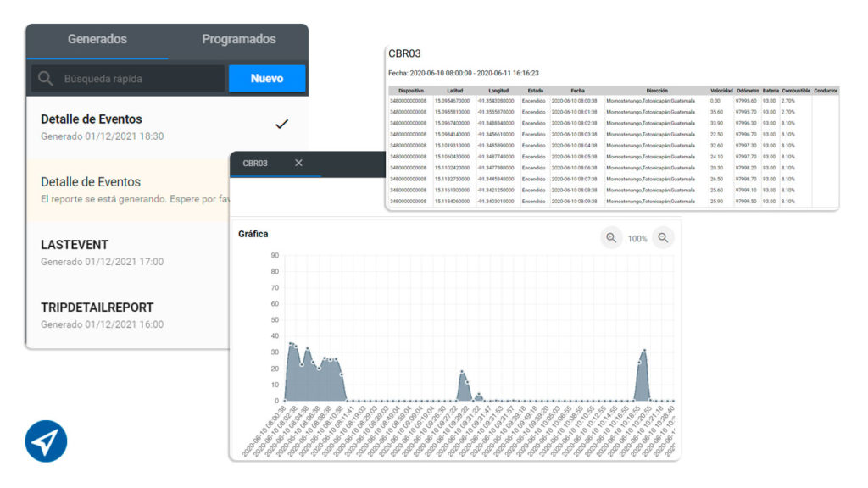Select the odometer cell 97997.30
The width and height of the screenshot is (868, 488).
pos(746,146)
